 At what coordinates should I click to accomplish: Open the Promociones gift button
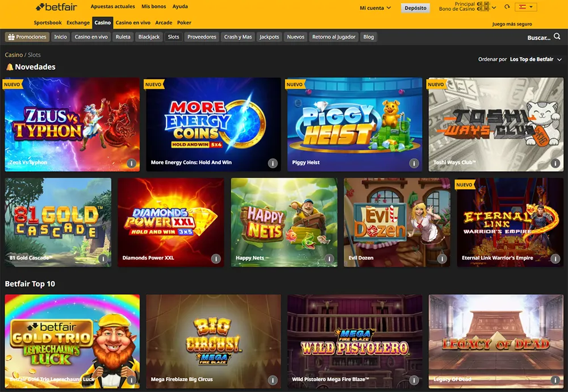tap(27, 37)
